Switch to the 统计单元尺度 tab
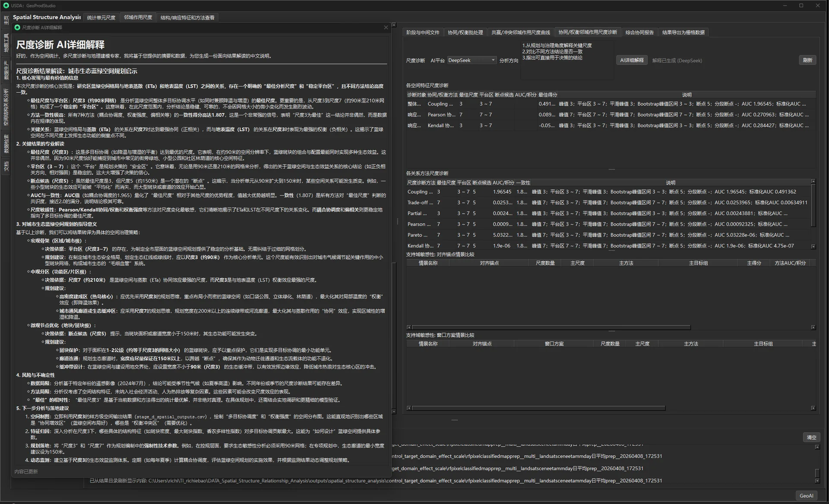The image size is (829, 504). tap(101, 18)
